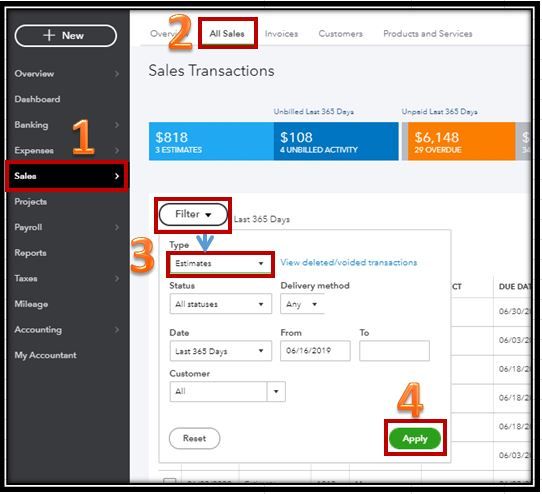Expand the Payroll sidebar chevron
This screenshot has width=542, height=494.
pos(117,227)
